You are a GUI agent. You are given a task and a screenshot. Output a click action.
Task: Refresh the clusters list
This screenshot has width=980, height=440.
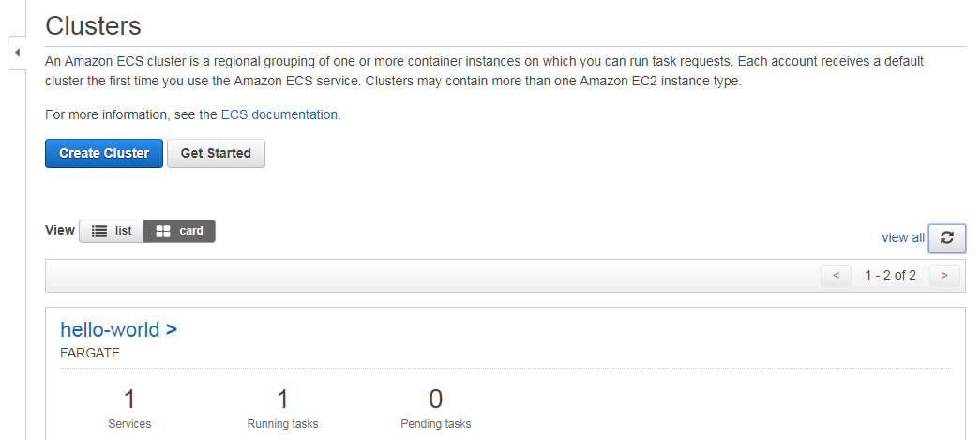[947, 238]
